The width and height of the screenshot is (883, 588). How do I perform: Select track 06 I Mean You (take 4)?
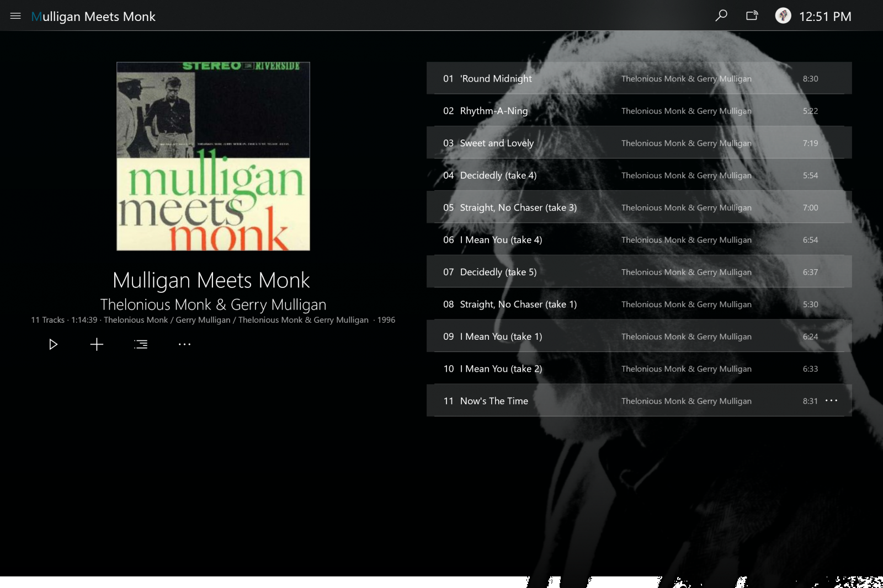(639, 239)
